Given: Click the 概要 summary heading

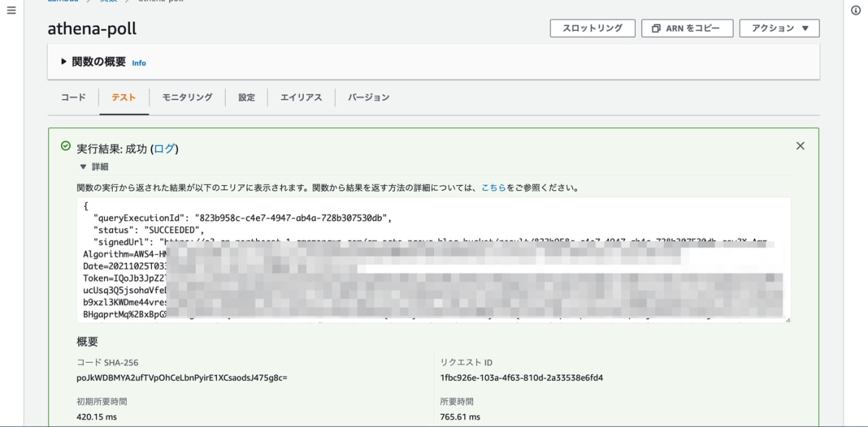Looking at the screenshot, I should click(88, 342).
